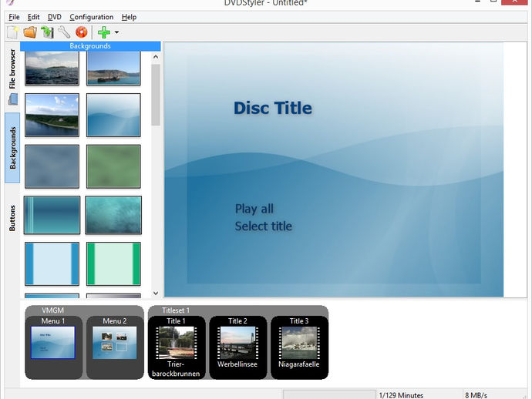Select Menu 2 in the VMGM strip
Viewport: 532px width, 399px height.
tap(115, 347)
